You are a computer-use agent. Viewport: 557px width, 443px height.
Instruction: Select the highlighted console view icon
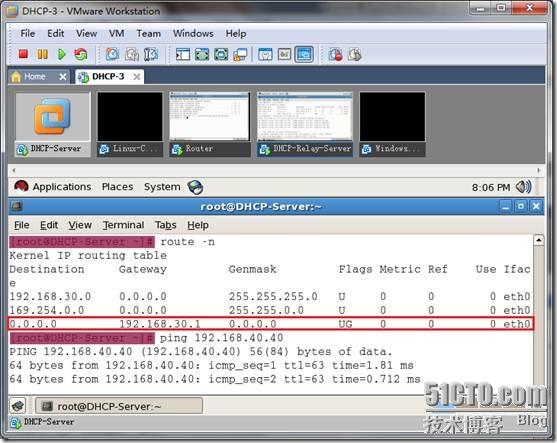[304, 54]
